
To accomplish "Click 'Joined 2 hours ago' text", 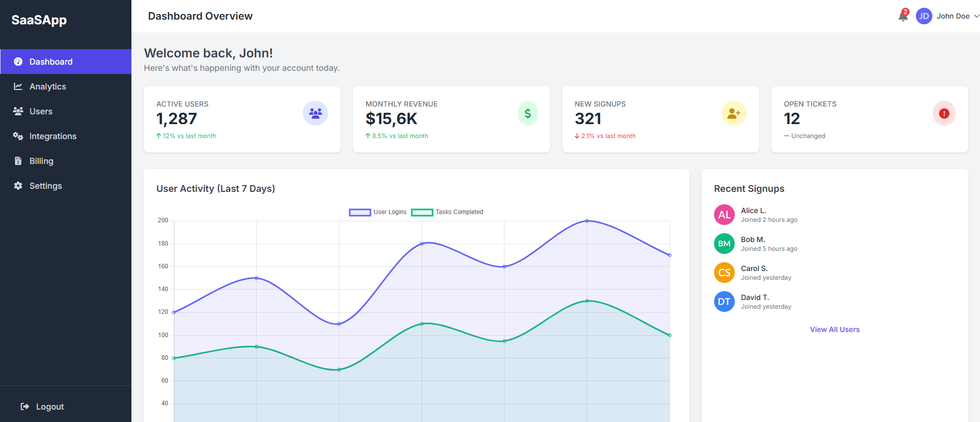I will point(769,220).
